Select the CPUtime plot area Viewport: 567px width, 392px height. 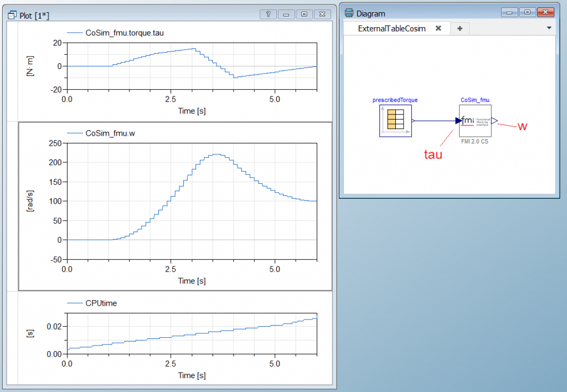click(192, 333)
